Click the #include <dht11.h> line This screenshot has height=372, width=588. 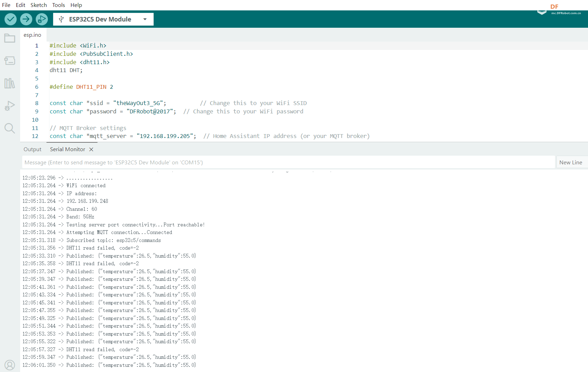(x=79, y=62)
